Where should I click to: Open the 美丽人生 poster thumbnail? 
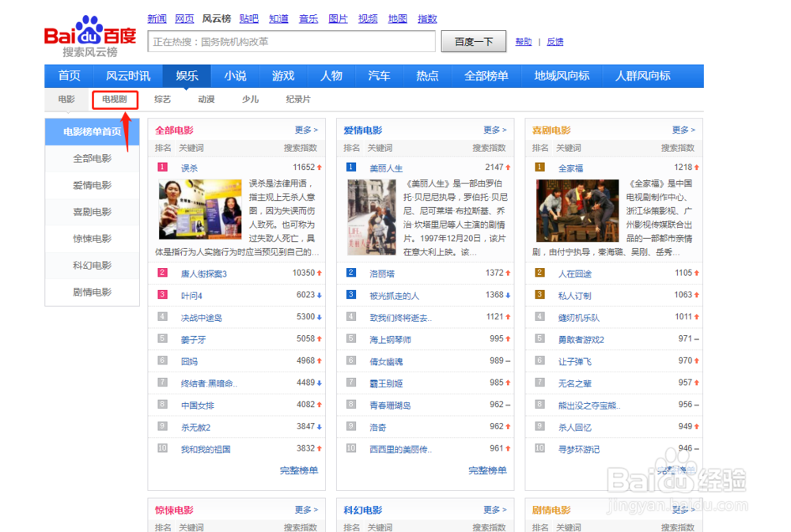(372, 217)
